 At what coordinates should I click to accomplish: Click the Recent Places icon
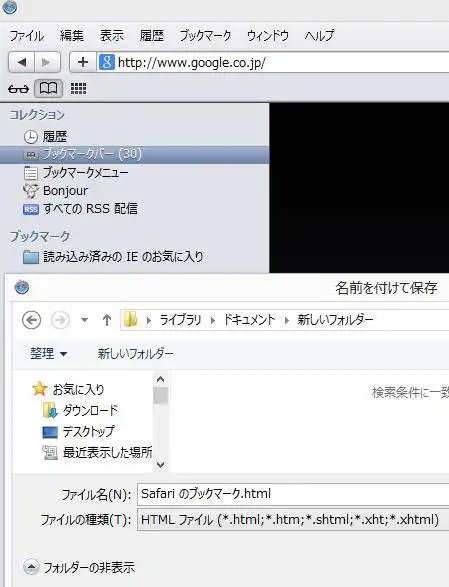[x=50, y=453]
